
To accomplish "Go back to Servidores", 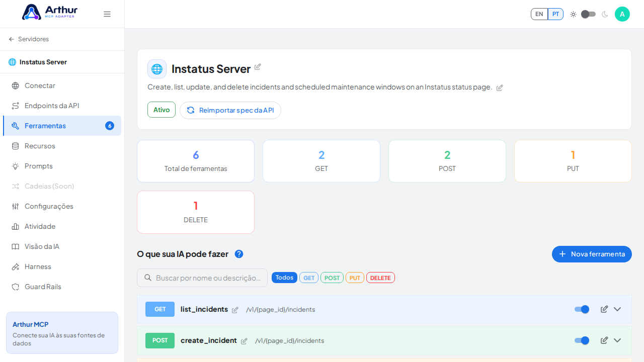I will pos(29,39).
